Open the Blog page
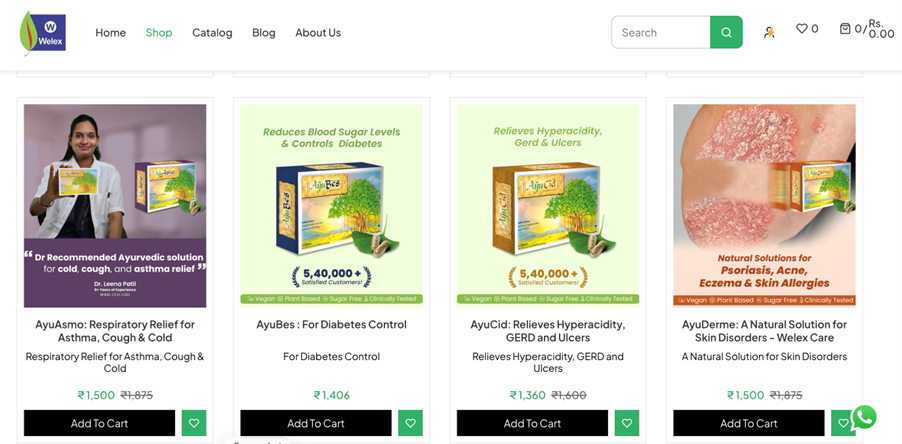The width and height of the screenshot is (902, 444). (263, 33)
